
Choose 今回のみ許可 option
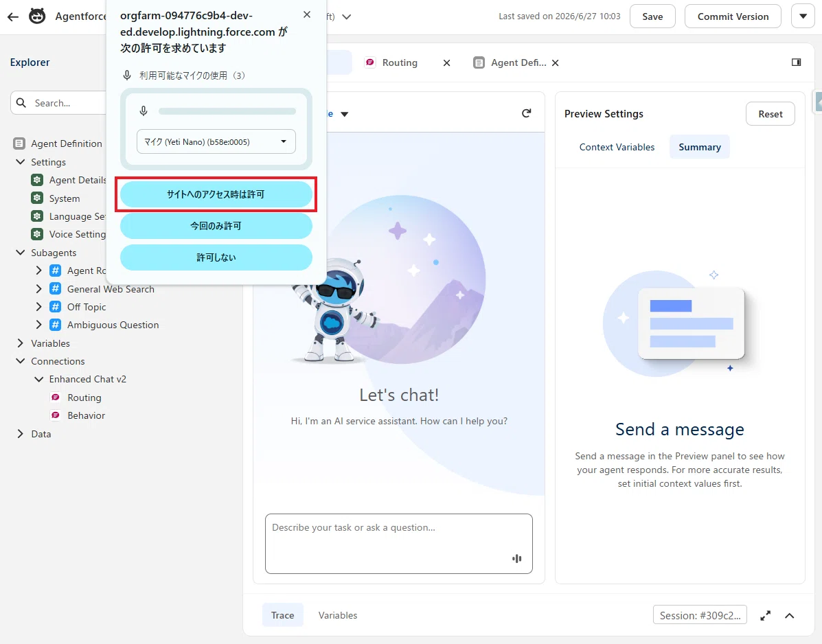(216, 226)
